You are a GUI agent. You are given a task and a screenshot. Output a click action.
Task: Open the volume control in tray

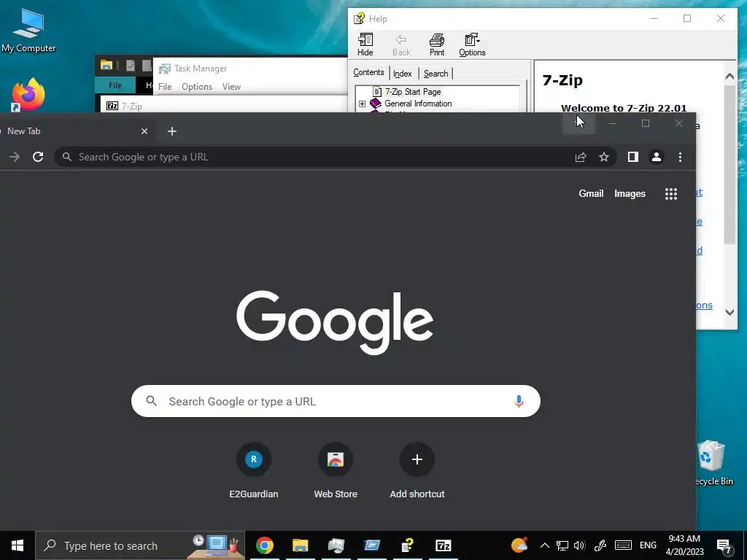[579, 545]
